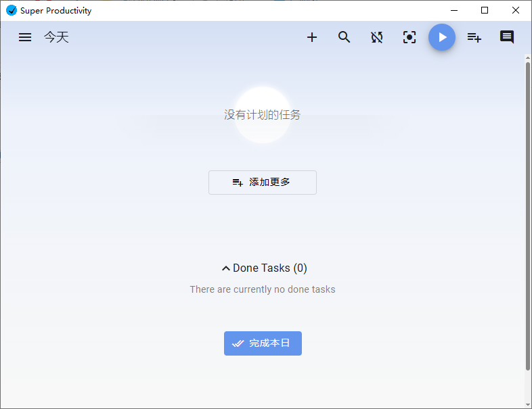Click the Super Productivity title bar app icon
The width and height of the screenshot is (532, 409).
pos(11,10)
